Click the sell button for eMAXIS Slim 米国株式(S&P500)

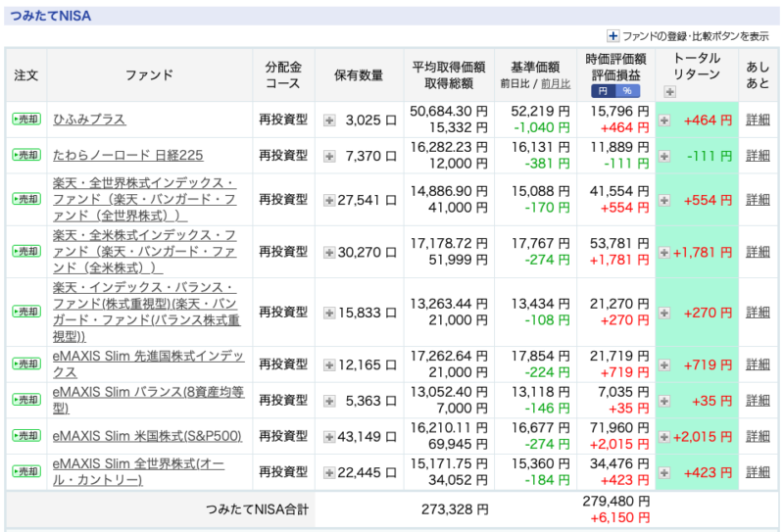[25, 436]
